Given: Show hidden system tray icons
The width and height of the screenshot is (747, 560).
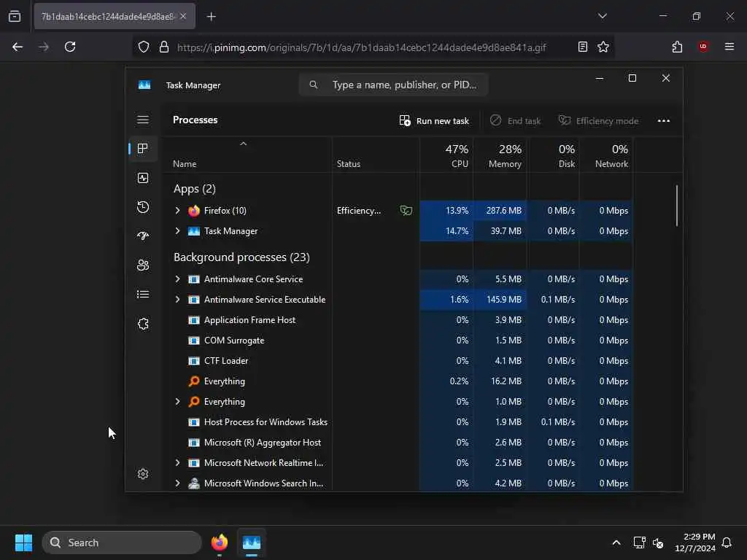Looking at the screenshot, I should [616, 542].
